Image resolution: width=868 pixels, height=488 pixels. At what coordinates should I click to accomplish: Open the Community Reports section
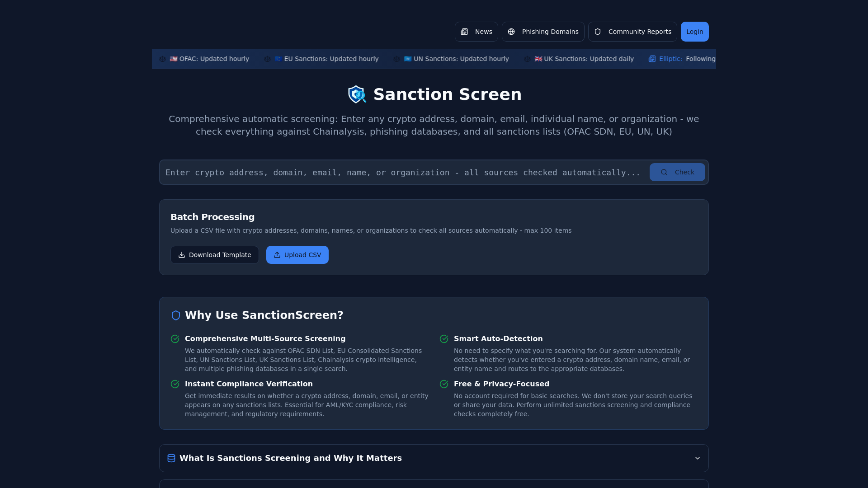[x=632, y=32]
